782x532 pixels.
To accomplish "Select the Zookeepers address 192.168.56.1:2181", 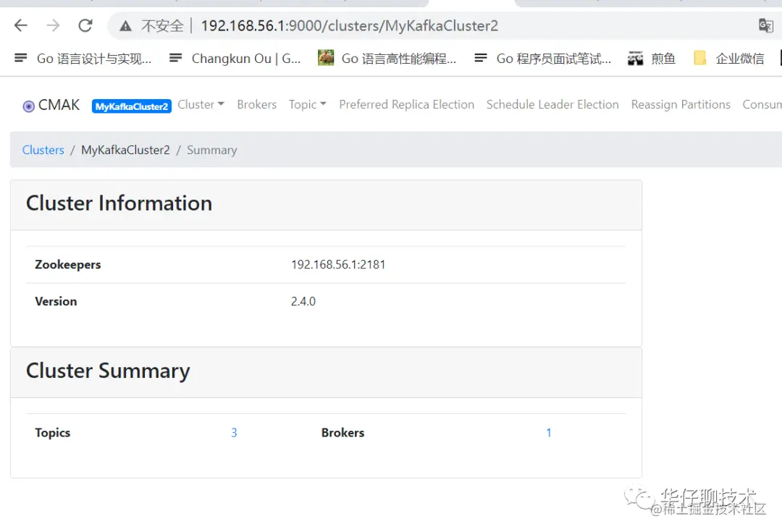I will (338, 265).
